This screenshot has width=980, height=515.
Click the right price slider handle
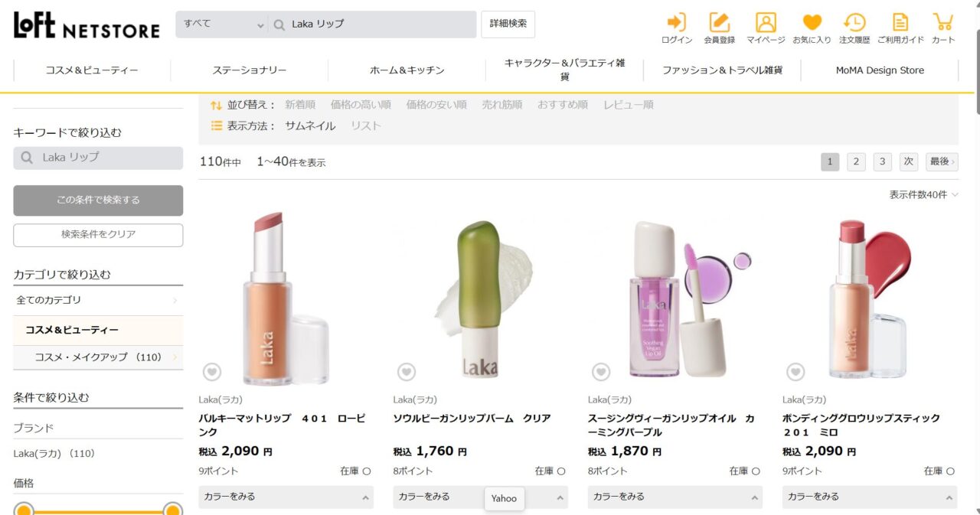click(173, 510)
